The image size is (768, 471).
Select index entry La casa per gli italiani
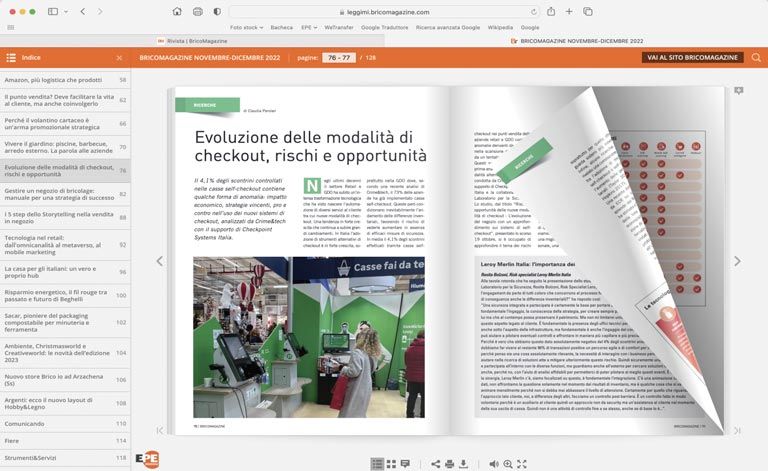click(x=65, y=272)
